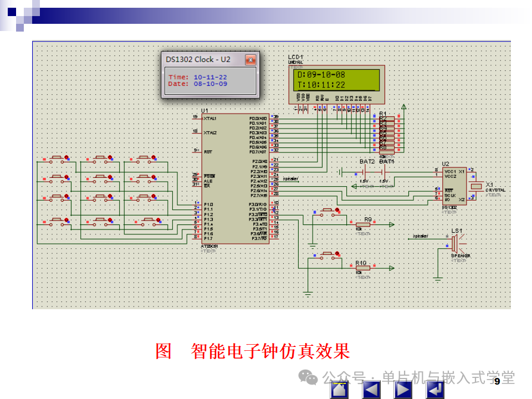Click the Date value 08-10-09 in popup
Viewport: 532px width, 399px height.
click(211, 84)
